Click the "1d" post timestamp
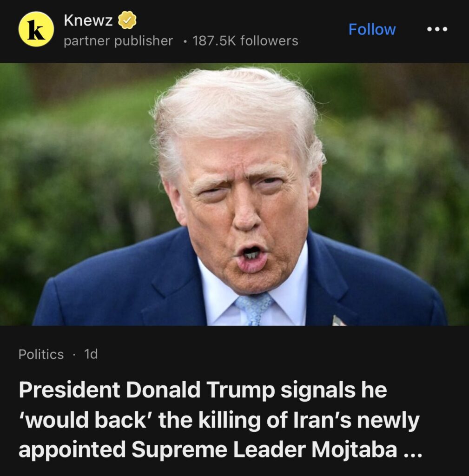469x476 pixels. (91, 354)
